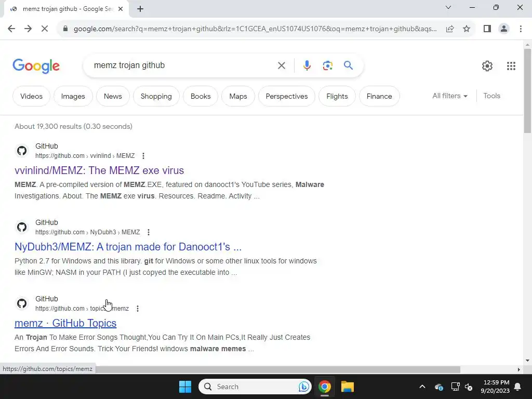Open the tab search chevron

pos(448,7)
